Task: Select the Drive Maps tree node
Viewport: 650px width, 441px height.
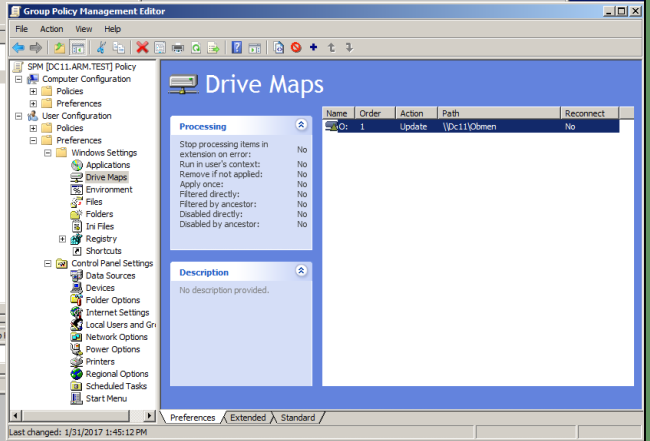Action: coord(106,177)
